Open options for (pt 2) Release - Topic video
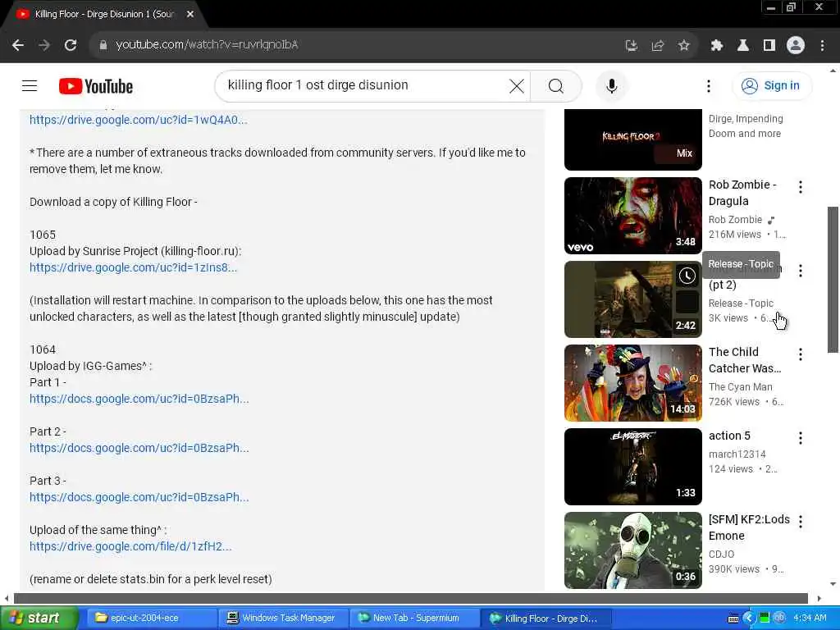This screenshot has height=630, width=840. point(801,271)
